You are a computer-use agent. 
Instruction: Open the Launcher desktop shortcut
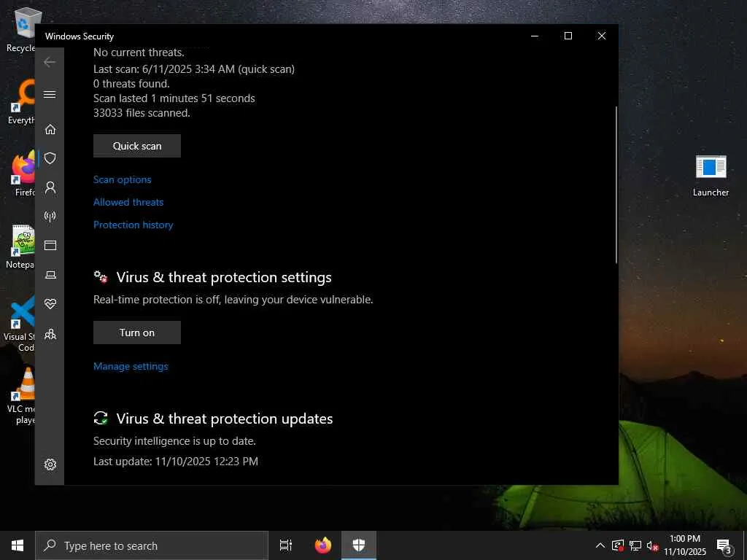711,176
